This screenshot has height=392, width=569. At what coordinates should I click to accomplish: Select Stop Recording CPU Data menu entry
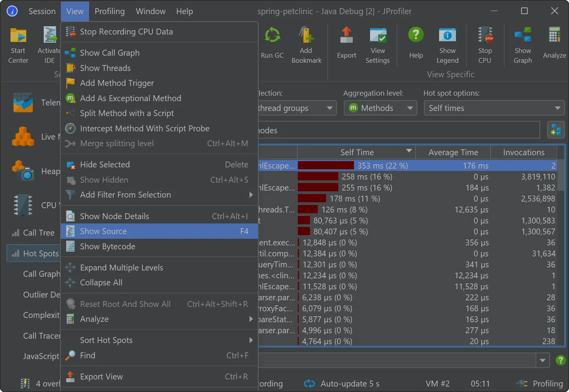tap(159, 32)
